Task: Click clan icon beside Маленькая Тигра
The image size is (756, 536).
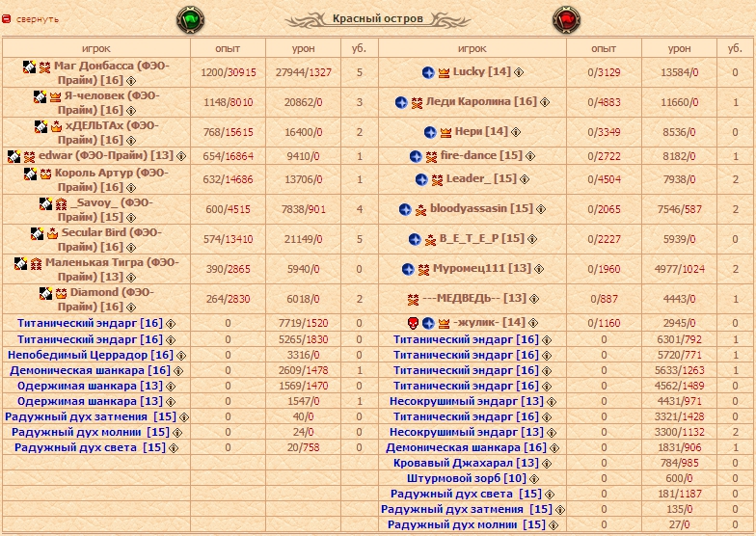Action: point(21,264)
